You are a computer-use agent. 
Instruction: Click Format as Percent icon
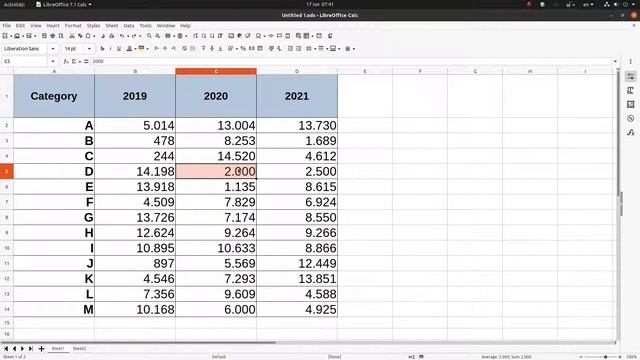tap(243, 49)
